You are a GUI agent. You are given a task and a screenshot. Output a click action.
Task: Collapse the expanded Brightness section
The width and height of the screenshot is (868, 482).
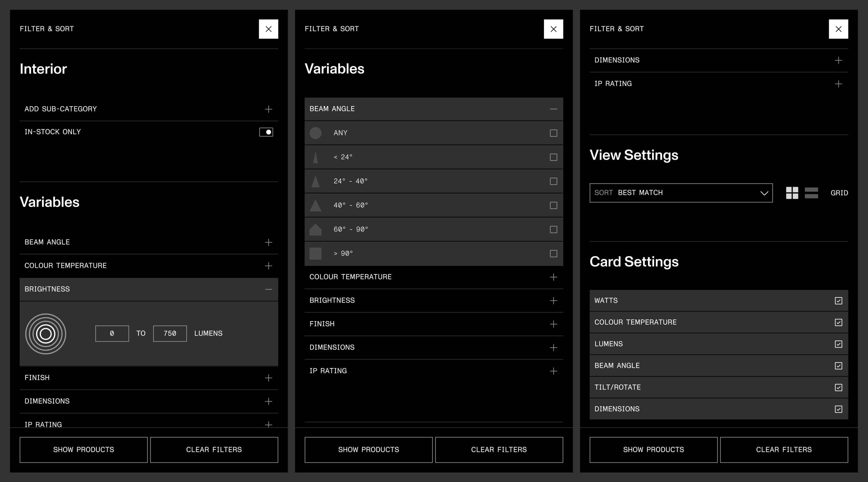click(x=268, y=289)
